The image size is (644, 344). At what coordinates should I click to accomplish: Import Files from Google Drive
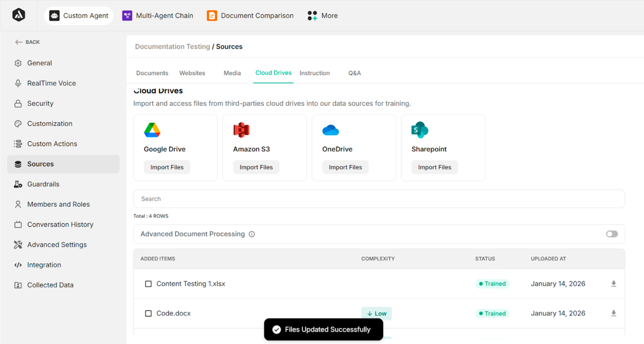pos(167,167)
